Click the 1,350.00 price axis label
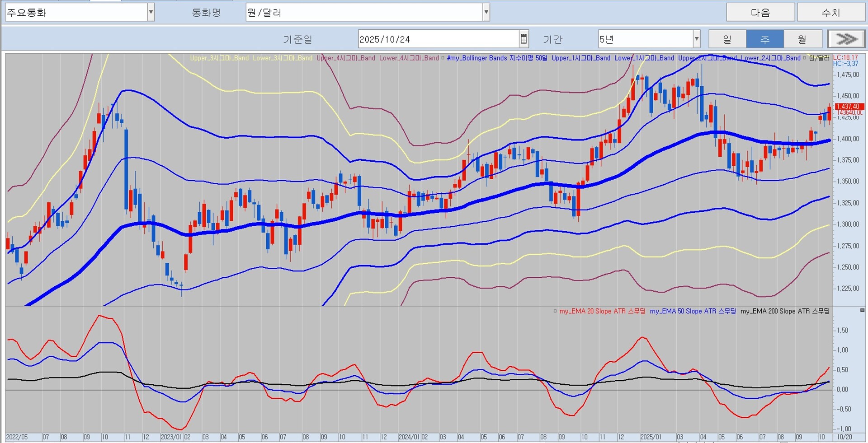868x443 pixels. tap(848, 182)
